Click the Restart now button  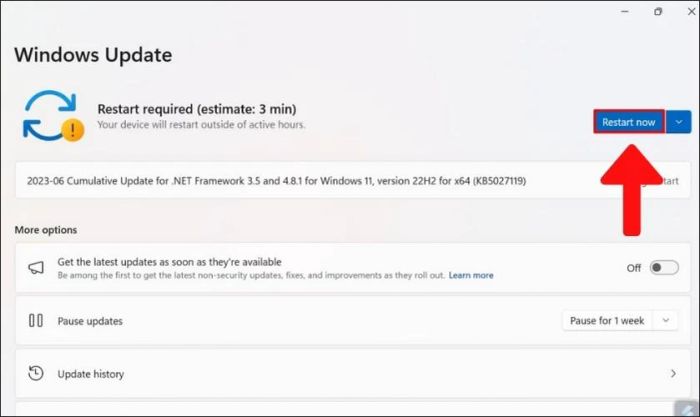click(x=629, y=122)
